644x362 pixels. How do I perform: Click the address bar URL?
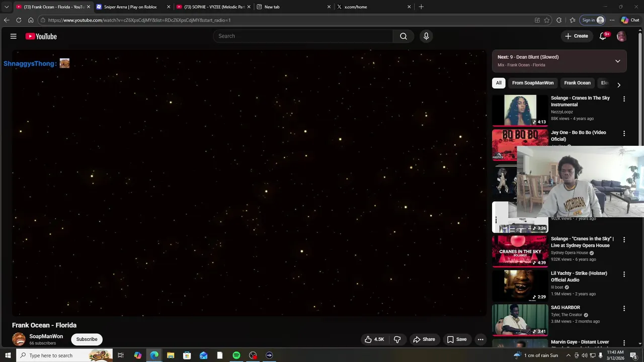coord(139,20)
